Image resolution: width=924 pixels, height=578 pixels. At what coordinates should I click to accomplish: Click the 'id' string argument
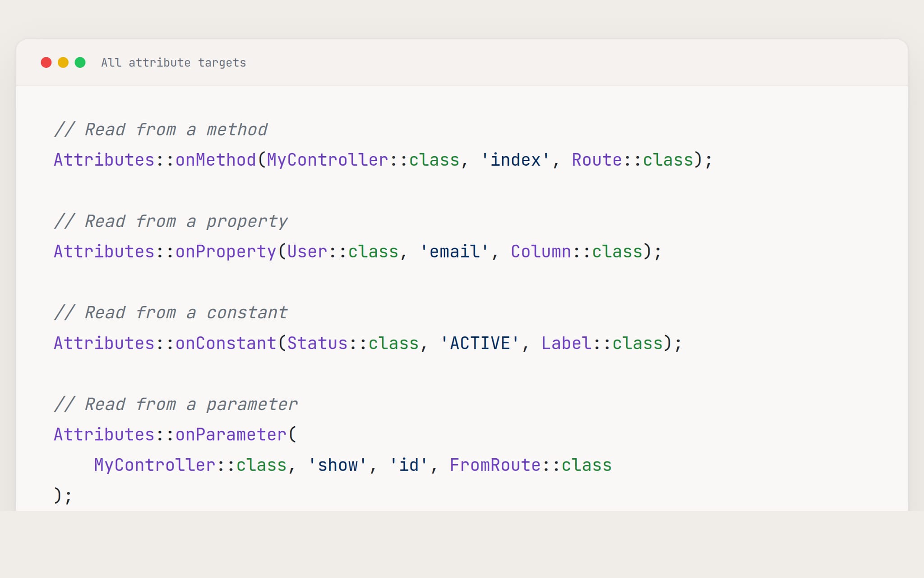(x=409, y=465)
